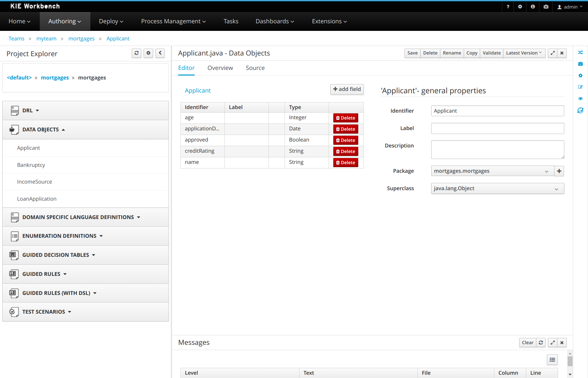Maximize the Data Objects editor panel

coord(553,53)
